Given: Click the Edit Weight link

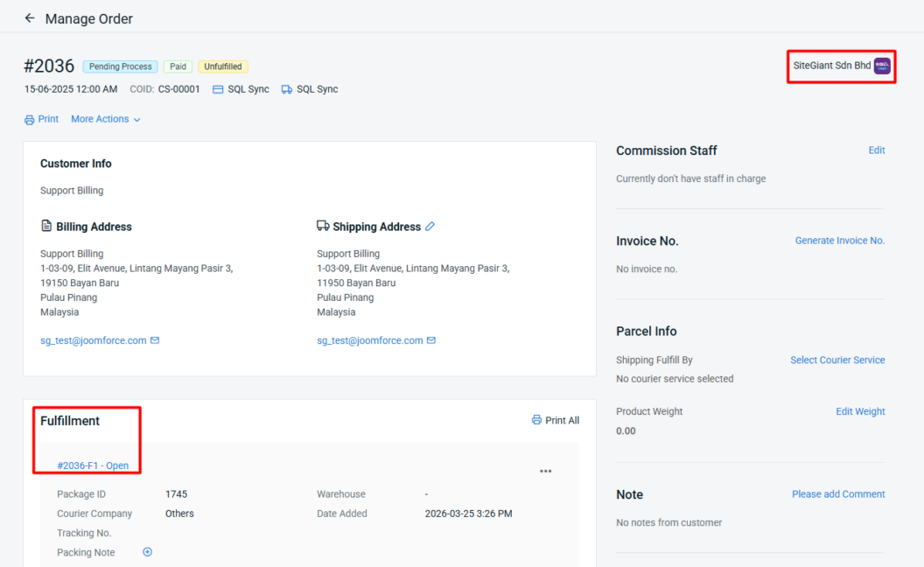Looking at the screenshot, I should point(860,411).
